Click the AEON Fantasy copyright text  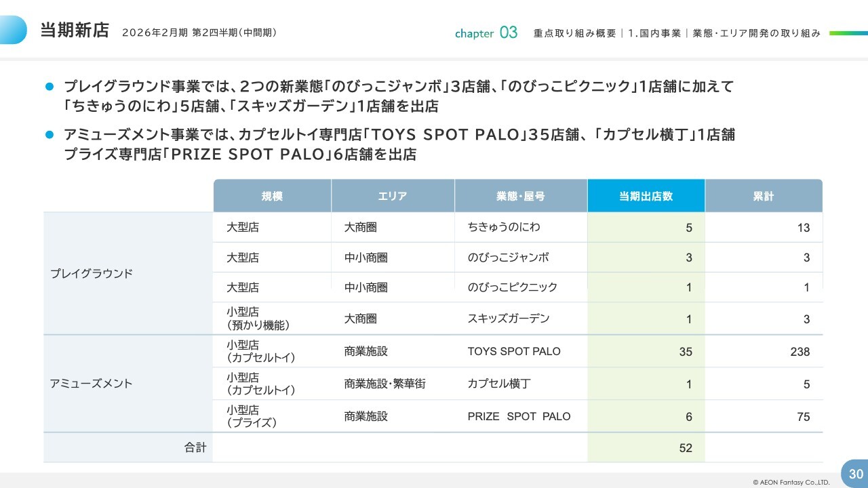click(791, 483)
